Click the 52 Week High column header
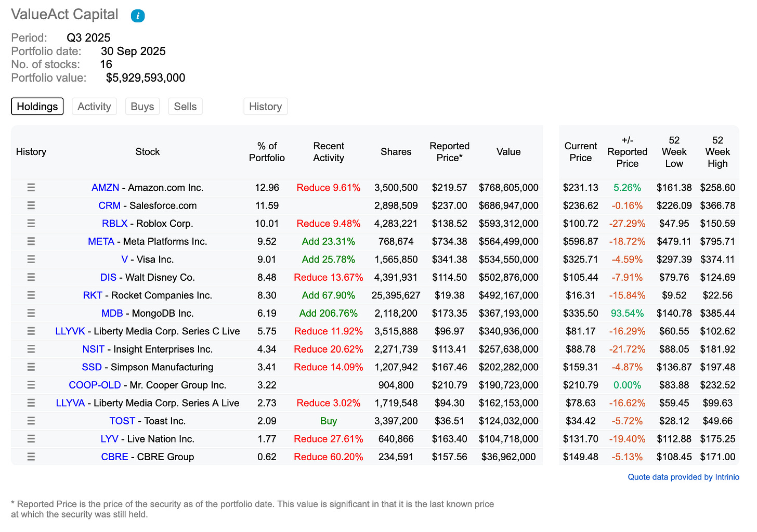Screen dimensions: 757x532 [717, 152]
